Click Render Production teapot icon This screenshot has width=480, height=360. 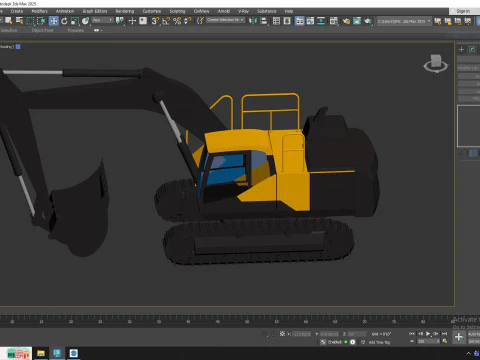coord(368,21)
